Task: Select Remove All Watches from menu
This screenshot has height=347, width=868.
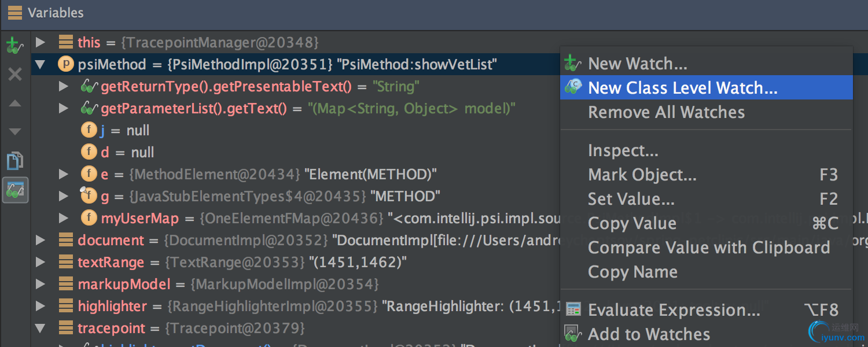Action: point(666,112)
